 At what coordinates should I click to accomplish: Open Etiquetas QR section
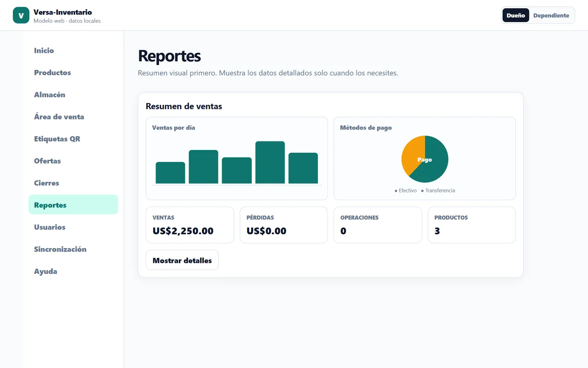pos(73,139)
